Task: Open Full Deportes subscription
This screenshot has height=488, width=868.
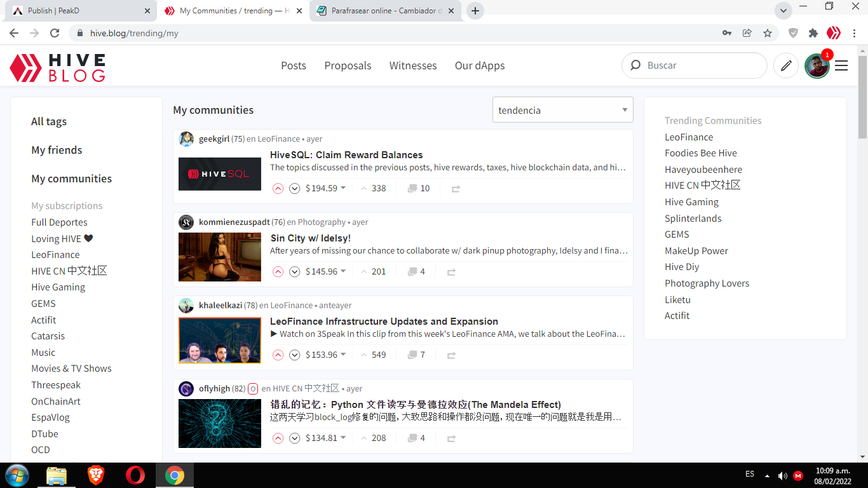Action: (60, 222)
